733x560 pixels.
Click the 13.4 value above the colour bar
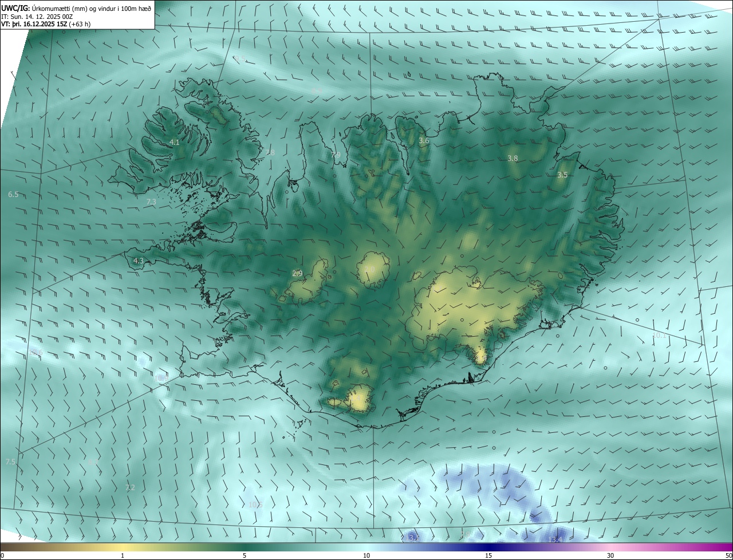(555, 540)
